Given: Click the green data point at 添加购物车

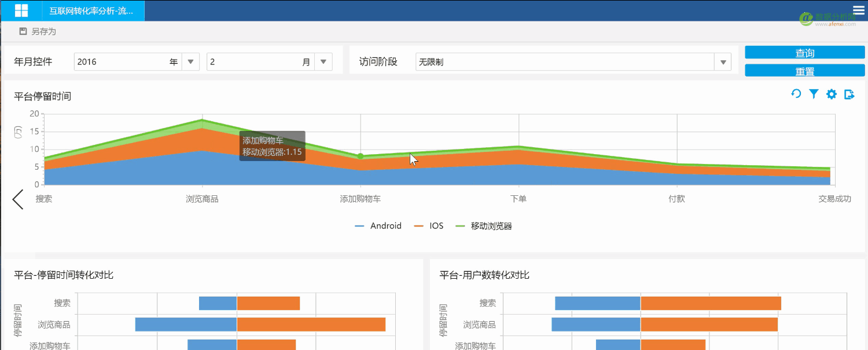Looking at the screenshot, I should [x=361, y=156].
